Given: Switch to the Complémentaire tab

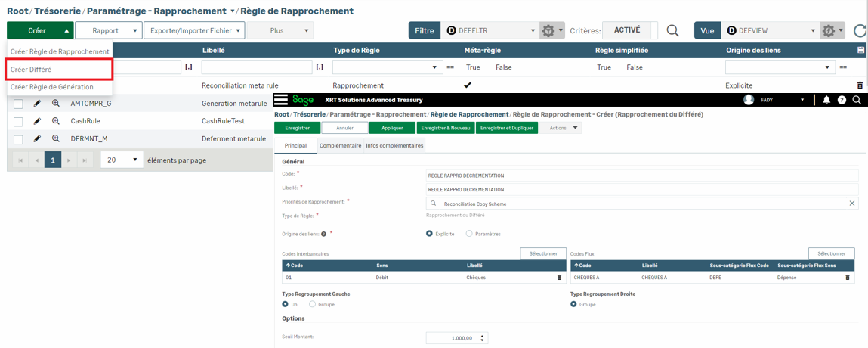Looking at the screenshot, I should [x=340, y=145].
